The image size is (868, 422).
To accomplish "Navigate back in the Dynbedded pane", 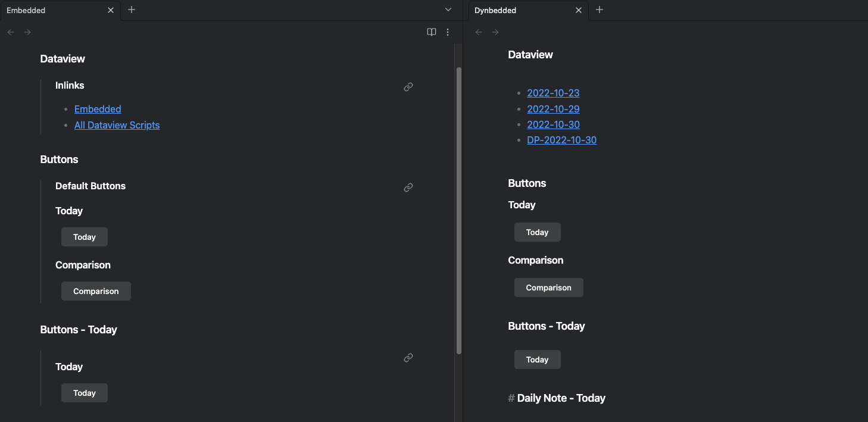I will point(479,32).
